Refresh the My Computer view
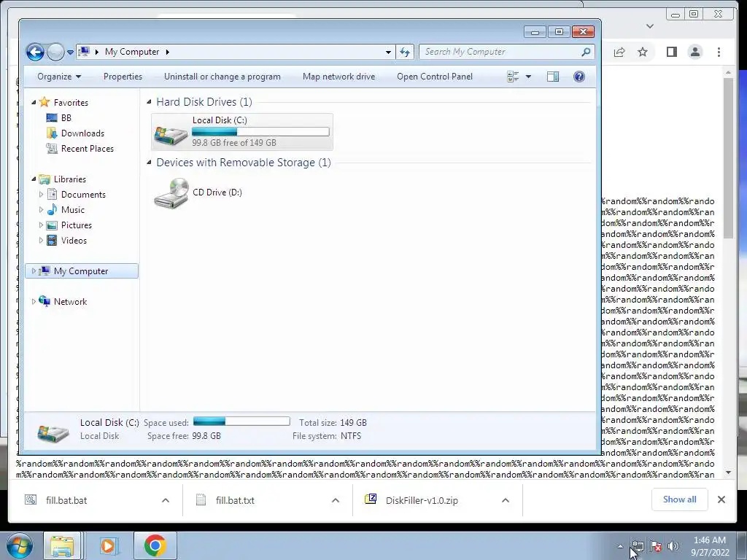 [x=405, y=52]
